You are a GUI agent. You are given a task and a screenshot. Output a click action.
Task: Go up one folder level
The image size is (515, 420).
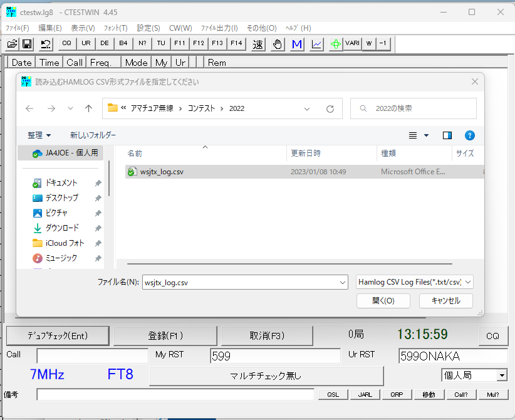point(89,108)
